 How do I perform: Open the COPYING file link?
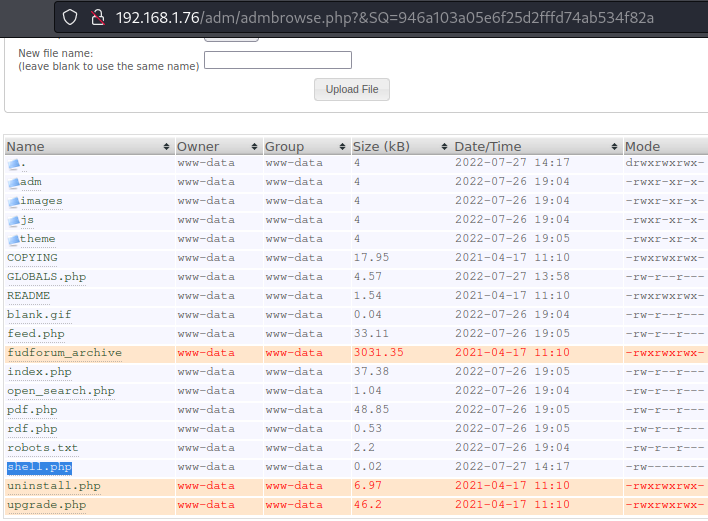(x=32, y=258)
